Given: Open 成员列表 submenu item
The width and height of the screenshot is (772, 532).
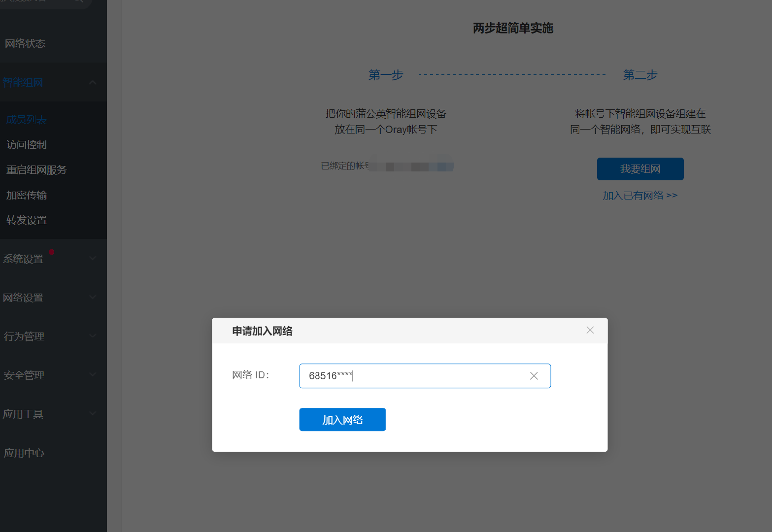Looking at the screenshot, I should click(27, 119).
